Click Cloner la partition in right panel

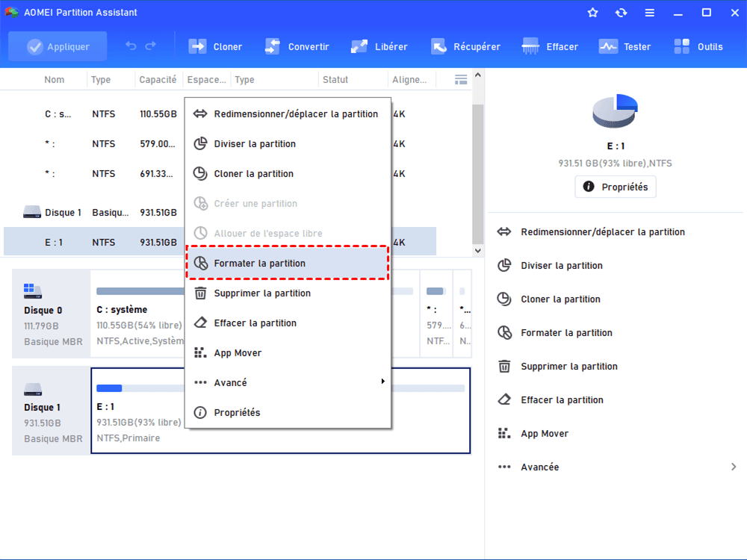coord(548,299)
